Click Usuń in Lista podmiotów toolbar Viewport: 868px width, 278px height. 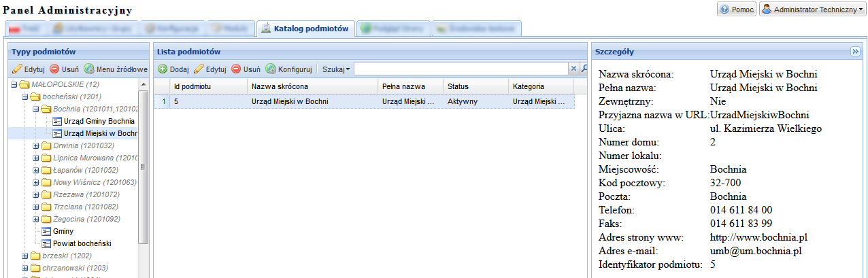246,69
